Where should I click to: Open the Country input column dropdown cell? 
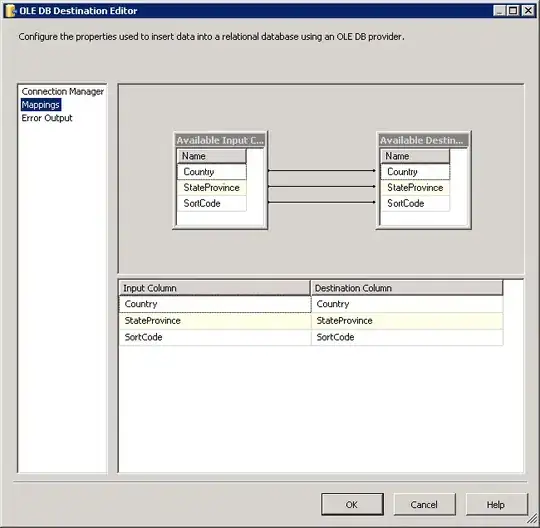(x=215, y=304)
